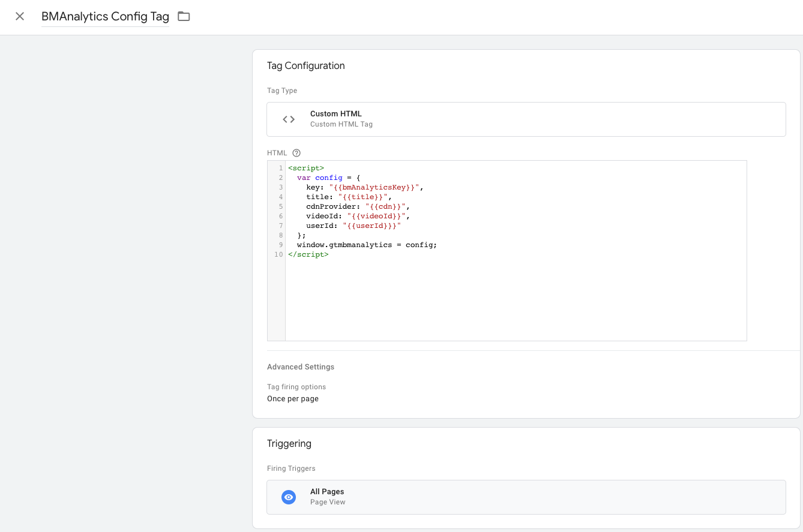803x532 pixels.
Task: Expand the Advanced Settings section
Action: tap(301, 367)
